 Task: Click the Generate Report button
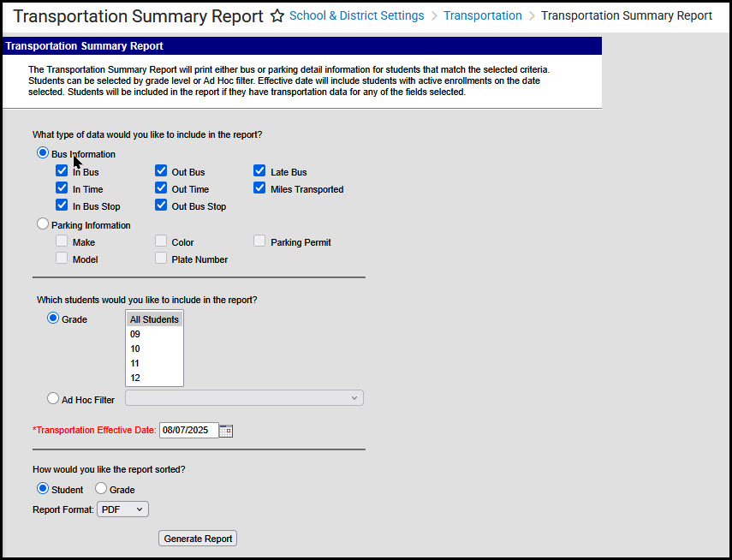(198, 539)
